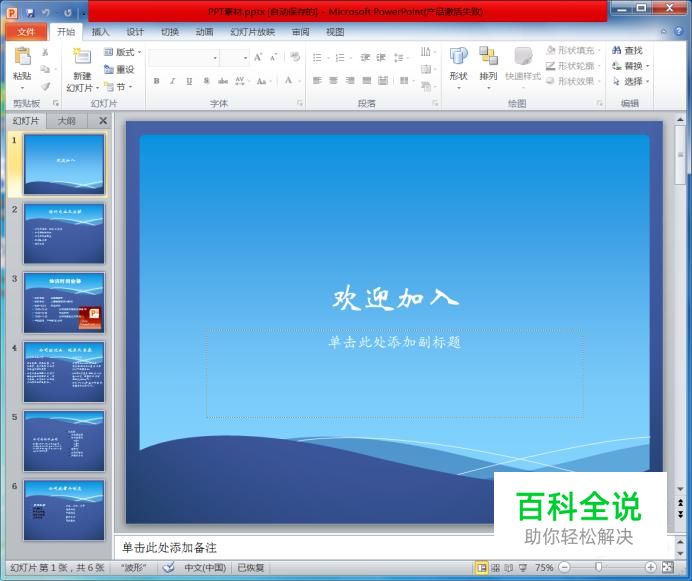Toggle Underline formatting
Image resolution: width=692 pixels, height=581 pixels.
(x=189, y=81)
